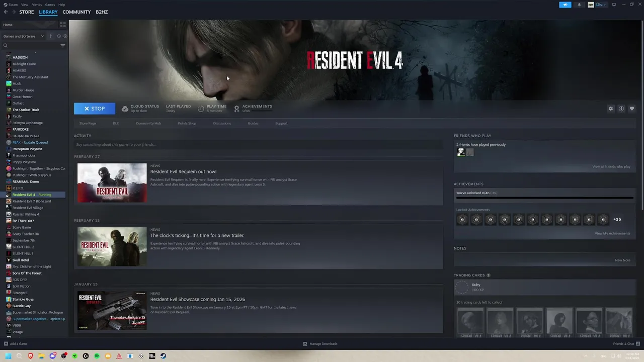Open Resident Evil Showcase news thumbnail
The width and height of the screenshot is (644, 362).
(x=112, y=311)
